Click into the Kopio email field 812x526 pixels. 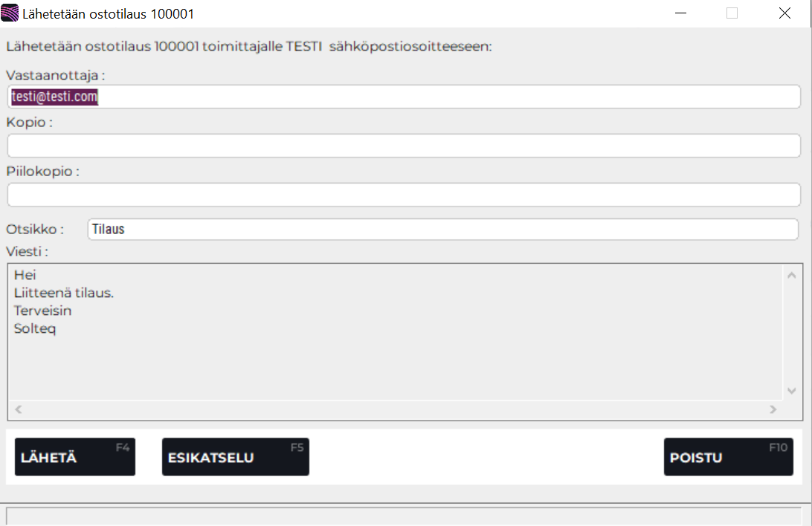[404, 146]
